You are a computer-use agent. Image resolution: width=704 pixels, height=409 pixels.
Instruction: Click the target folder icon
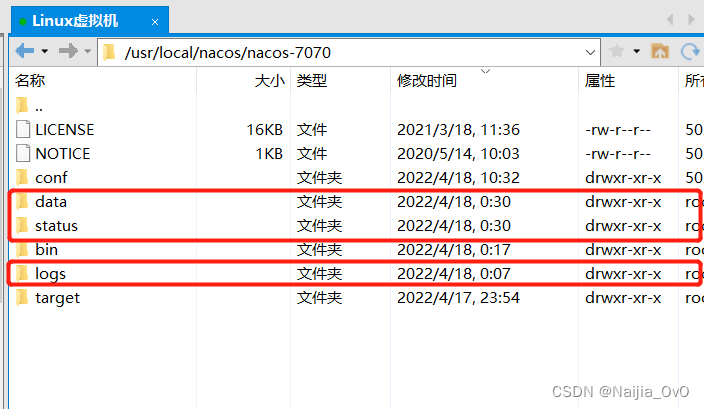(22, 298)
